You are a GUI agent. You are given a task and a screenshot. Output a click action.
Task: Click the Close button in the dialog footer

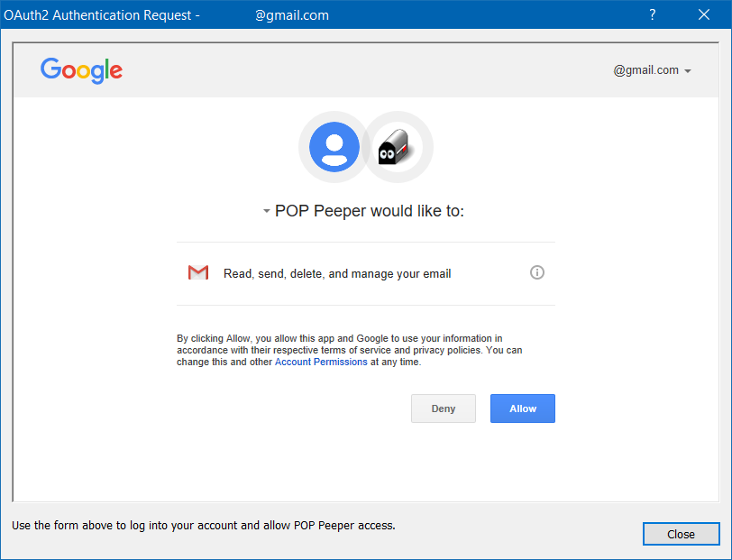[x=681, y=534]
